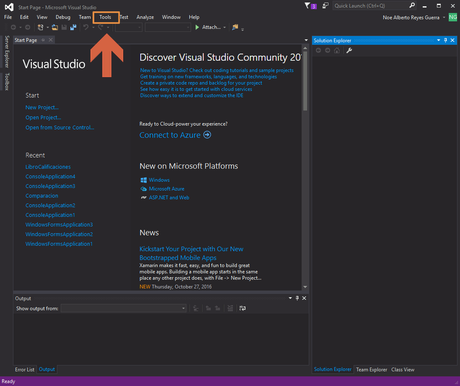
Task: Toggle pin on Start Page tab
Action: [43, 40]
